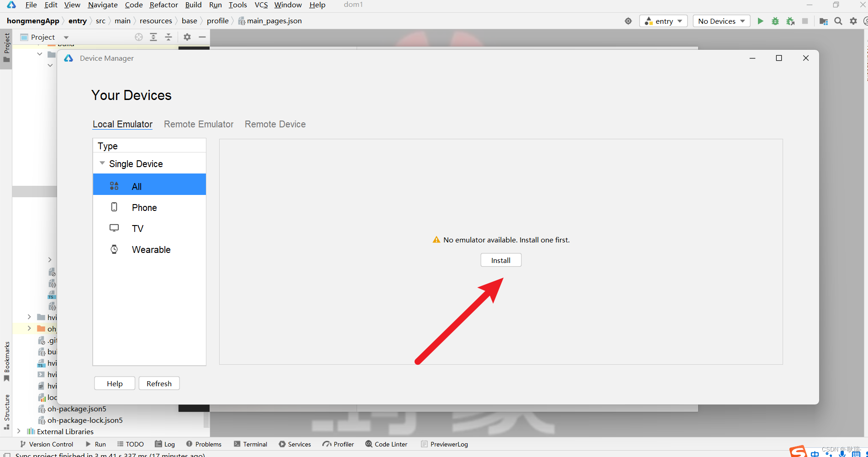Image resolution: width=868 pixels, height=457 pixels.
Task: Open the entry run configuration dropdown
Action: (663, 21)
